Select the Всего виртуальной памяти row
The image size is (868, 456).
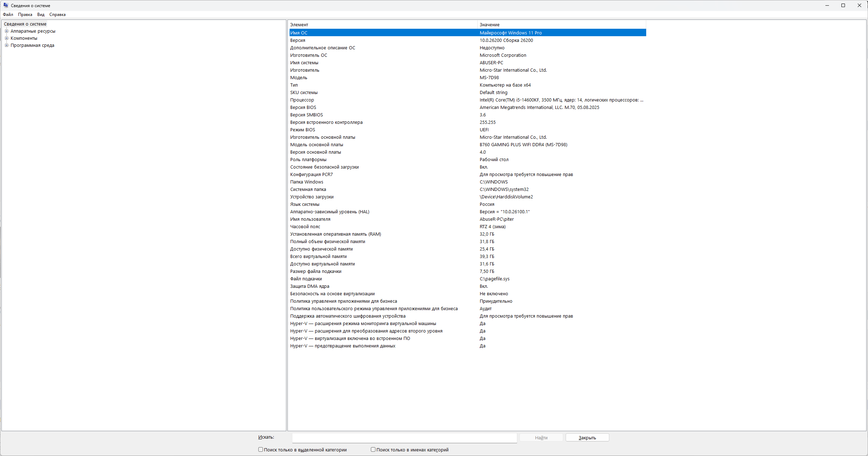pos(468,256)
